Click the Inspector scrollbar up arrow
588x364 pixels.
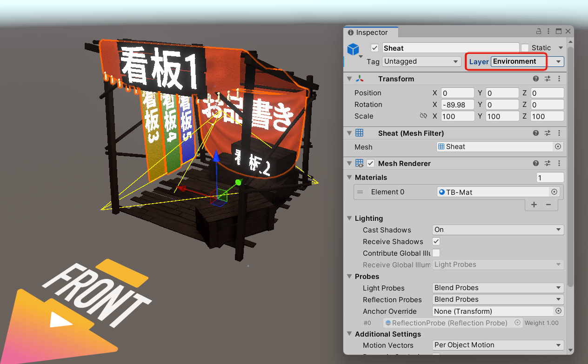click(570, 41)
